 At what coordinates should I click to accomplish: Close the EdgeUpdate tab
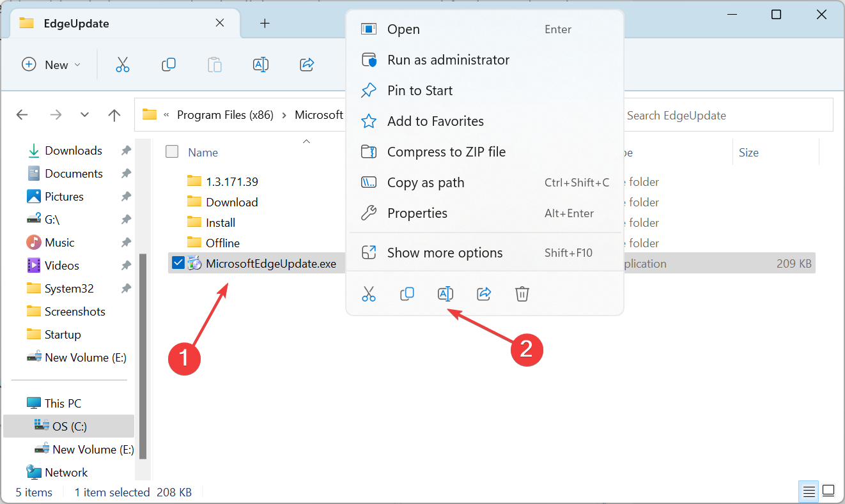[x=219, y=23]
